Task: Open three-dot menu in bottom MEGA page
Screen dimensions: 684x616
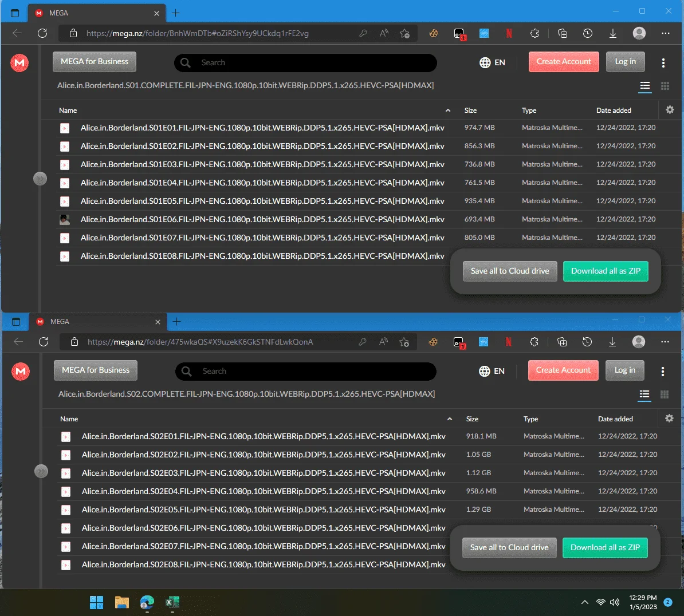Action: pos(663,372)
